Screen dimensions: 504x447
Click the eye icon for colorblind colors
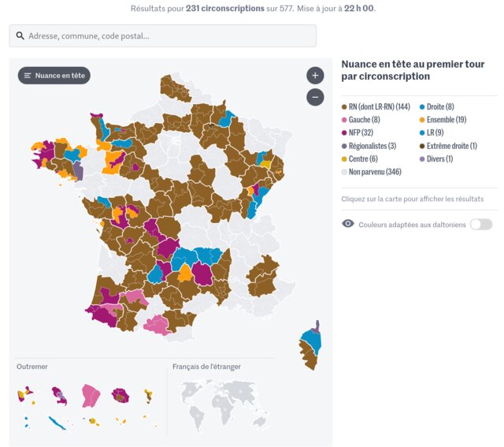(348, 224)
